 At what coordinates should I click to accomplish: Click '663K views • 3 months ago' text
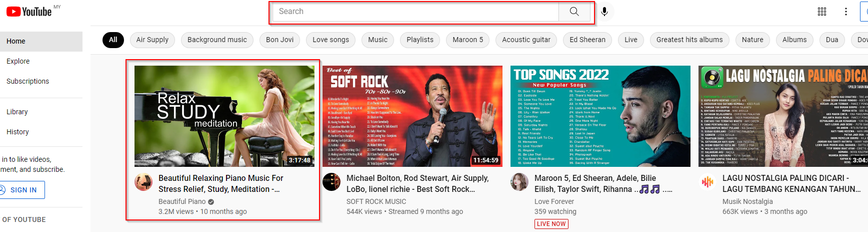click(x=764, y=211)
